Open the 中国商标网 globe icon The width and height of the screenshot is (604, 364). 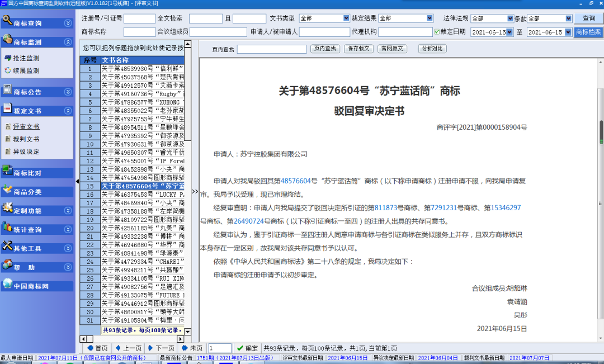(7, 283)
